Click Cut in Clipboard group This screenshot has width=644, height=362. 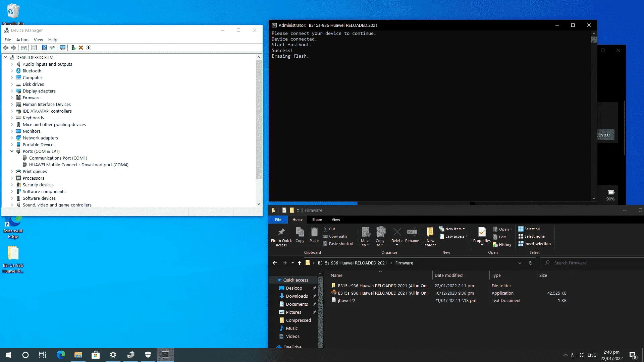(x=329, y=229)
